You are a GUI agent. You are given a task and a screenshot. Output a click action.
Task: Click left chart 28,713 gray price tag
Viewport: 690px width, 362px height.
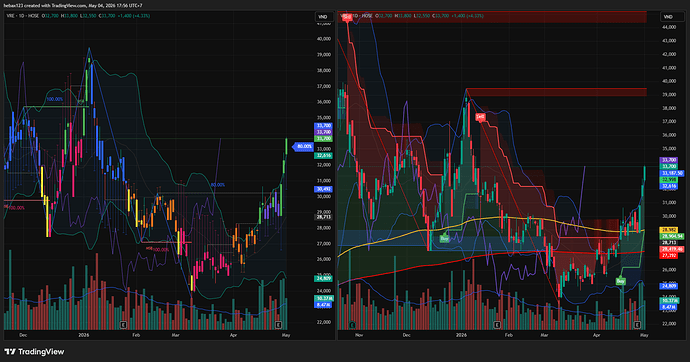(323, 217)
